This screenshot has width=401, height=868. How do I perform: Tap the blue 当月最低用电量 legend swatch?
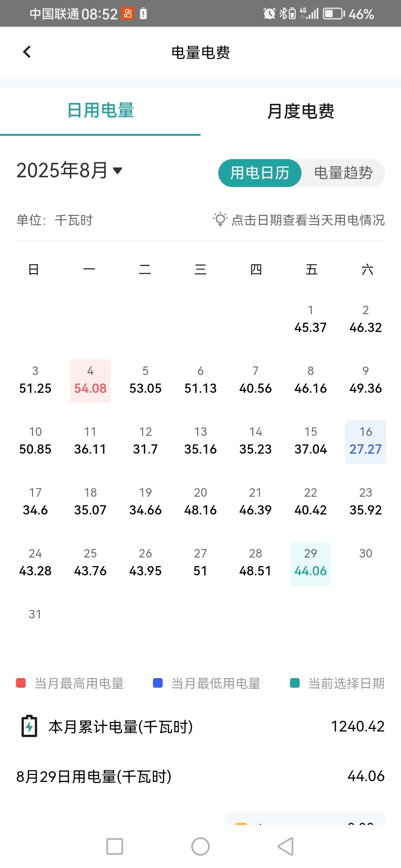pos(158,683)
